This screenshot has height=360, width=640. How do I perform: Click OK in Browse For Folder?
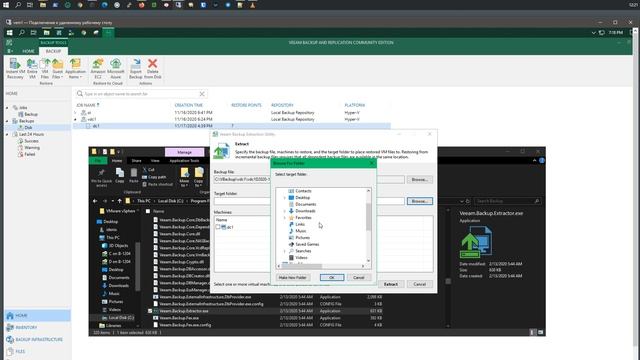click(x=332, y=278)
